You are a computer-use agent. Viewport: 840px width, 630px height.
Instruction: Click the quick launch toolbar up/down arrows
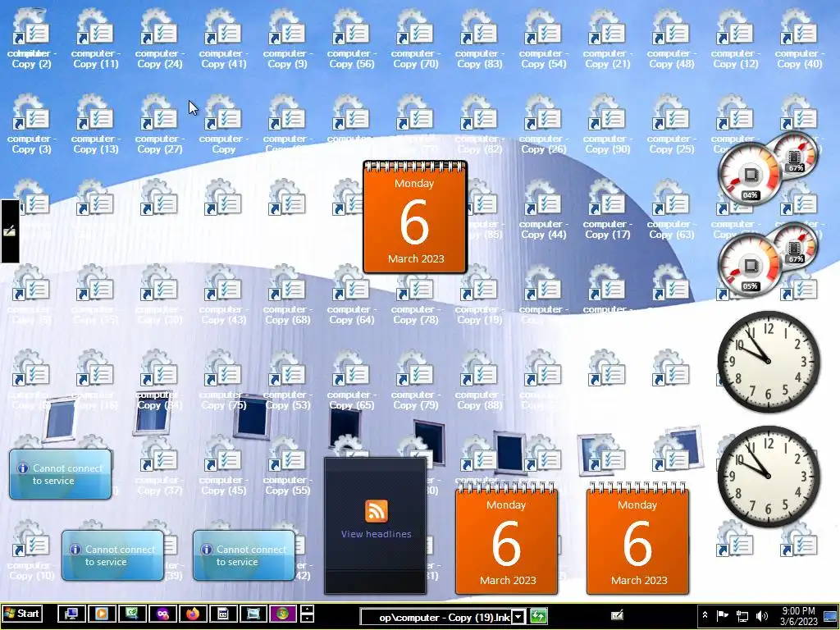click(308, 614)
